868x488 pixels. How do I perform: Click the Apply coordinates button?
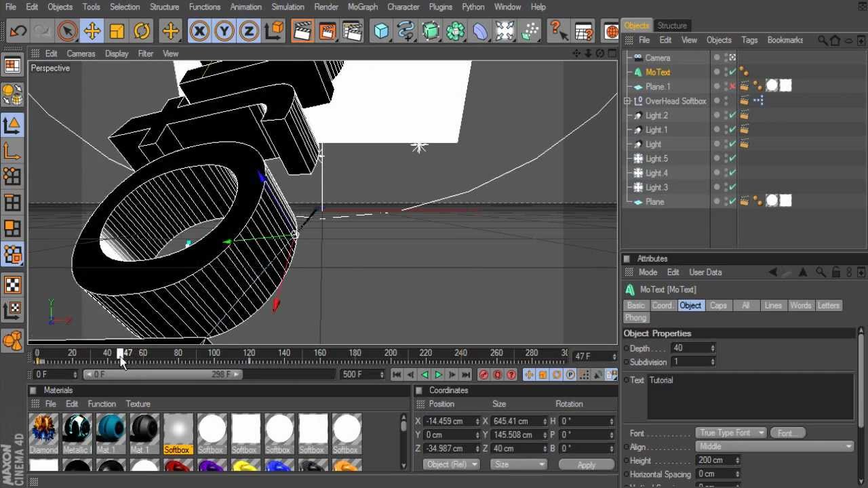(587, 464)
